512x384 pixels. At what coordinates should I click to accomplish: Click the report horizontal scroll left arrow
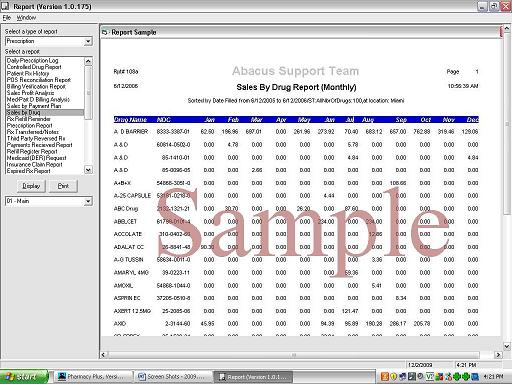[103, 355]
